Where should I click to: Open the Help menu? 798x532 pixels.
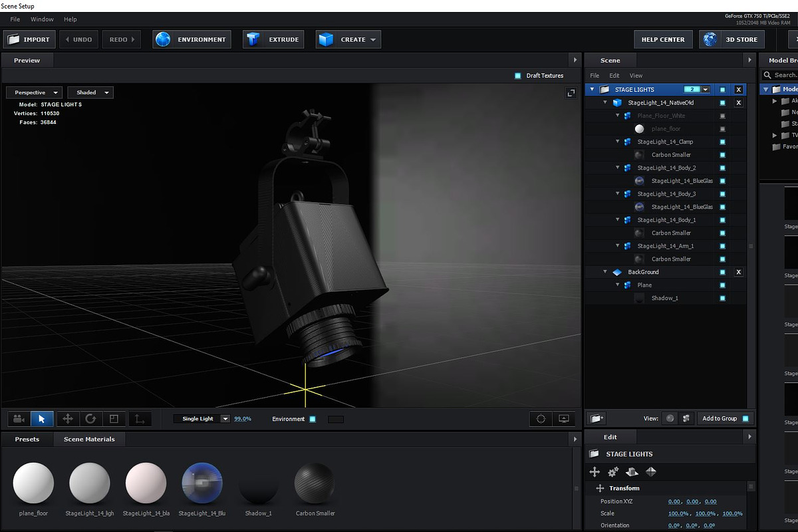click(x=70, y=19)
